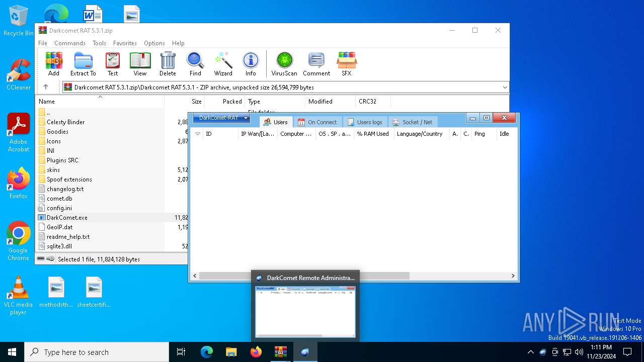Click the Add toolbar icon in WinRAR
The height and width of the screenshot is (362, 644).
pyautogui.click(x=54, y=64)
